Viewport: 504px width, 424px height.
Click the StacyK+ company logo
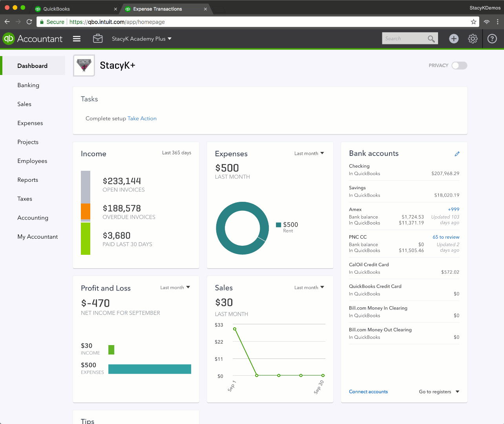[84, 66]
